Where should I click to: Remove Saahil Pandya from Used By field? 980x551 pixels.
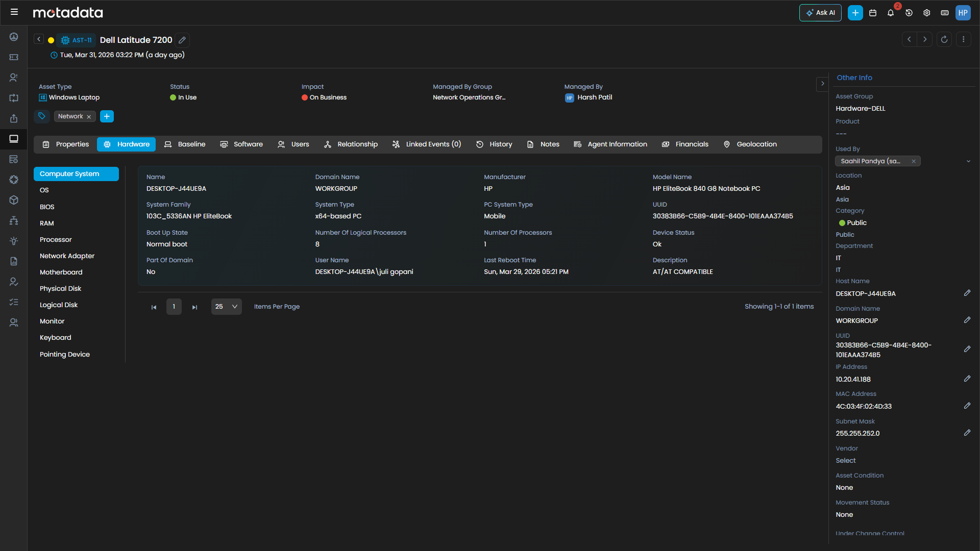click(914, 161)
